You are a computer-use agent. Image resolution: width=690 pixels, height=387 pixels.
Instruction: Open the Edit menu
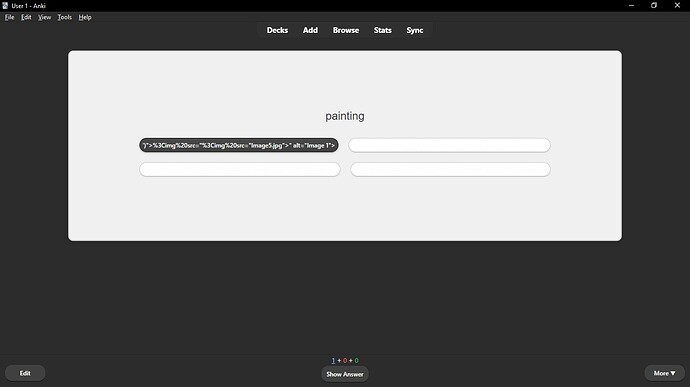(26, 17)
